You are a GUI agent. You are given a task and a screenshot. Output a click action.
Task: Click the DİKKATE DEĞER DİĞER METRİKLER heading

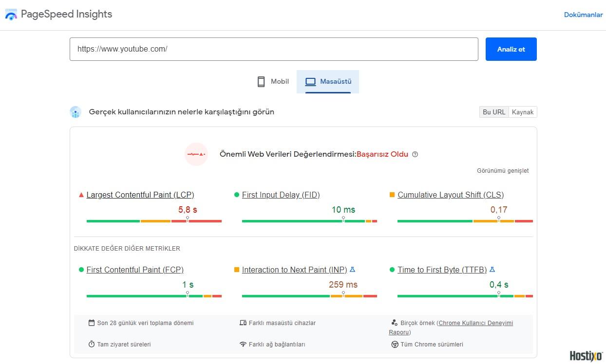[127, 249]
